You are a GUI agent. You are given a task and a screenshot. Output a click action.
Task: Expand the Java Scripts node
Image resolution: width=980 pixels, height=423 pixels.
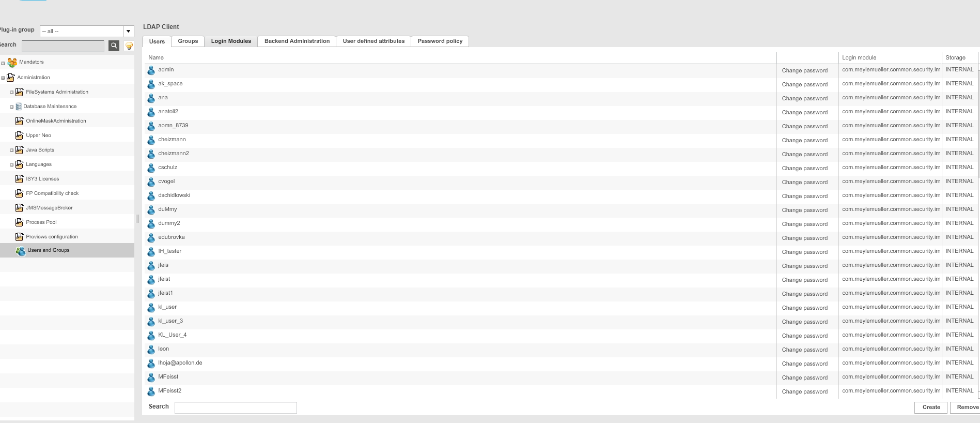click(11, 150)
